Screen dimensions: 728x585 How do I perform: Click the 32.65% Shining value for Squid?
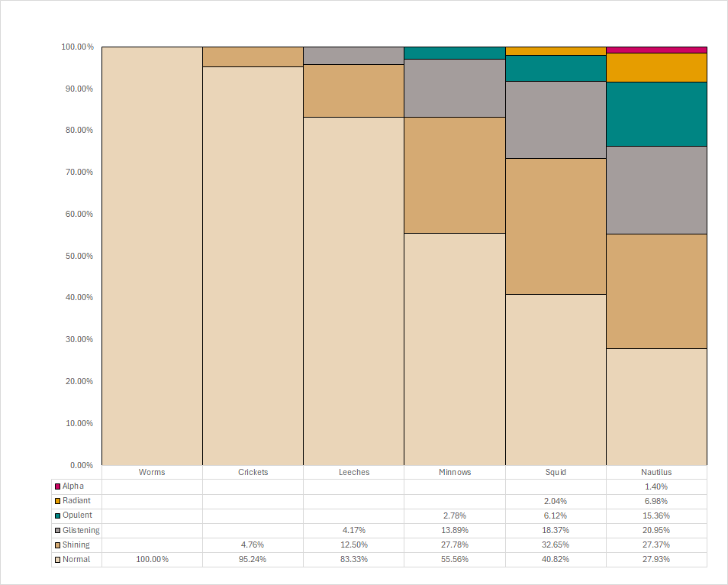(556, 545)
